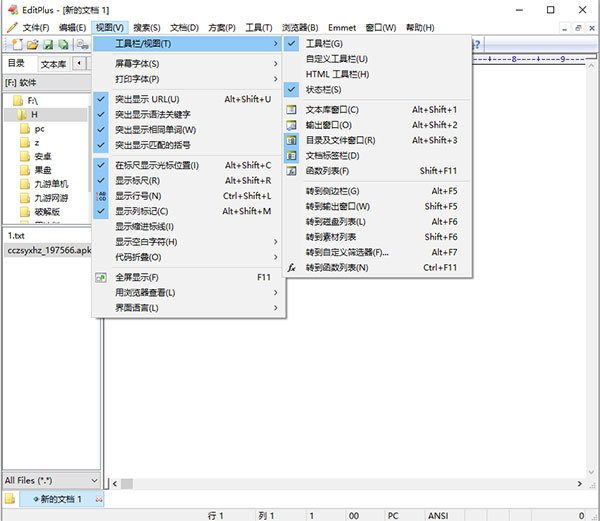
Task: Toggle 显示列标记(C) option
Action: click(189, 211)
